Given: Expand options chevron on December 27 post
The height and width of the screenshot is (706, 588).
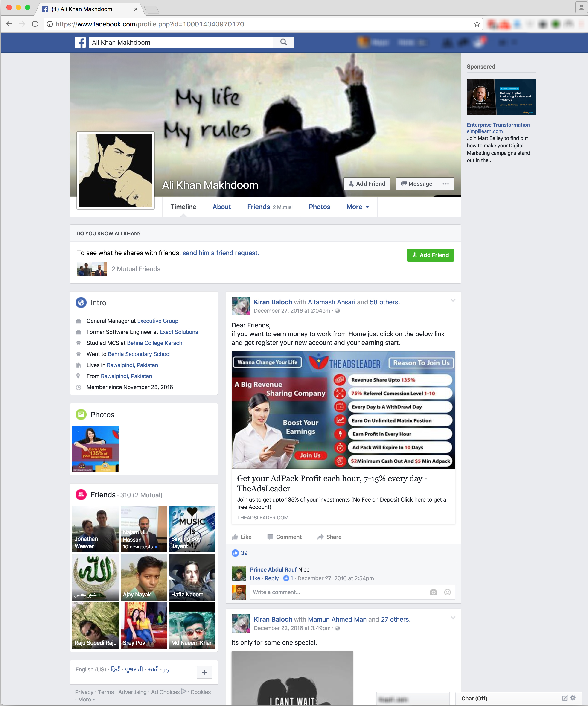Looking at the screenshot, I should coord(453,300).
